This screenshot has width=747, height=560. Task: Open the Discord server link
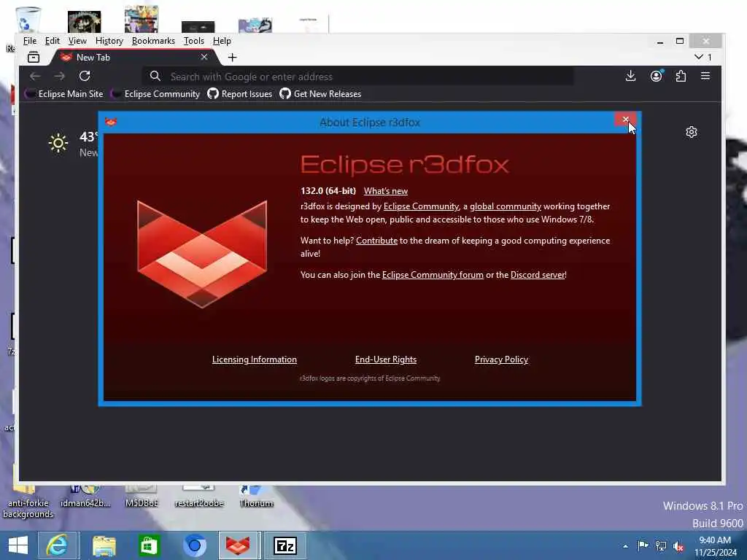538,275
